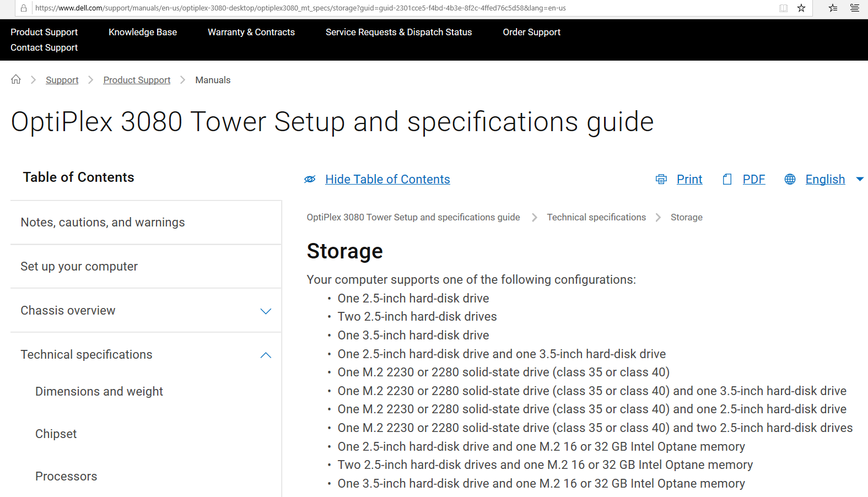Collapse the Technical specifications section
The width and height of the screenshot is (868, 497).
(266, 355)
